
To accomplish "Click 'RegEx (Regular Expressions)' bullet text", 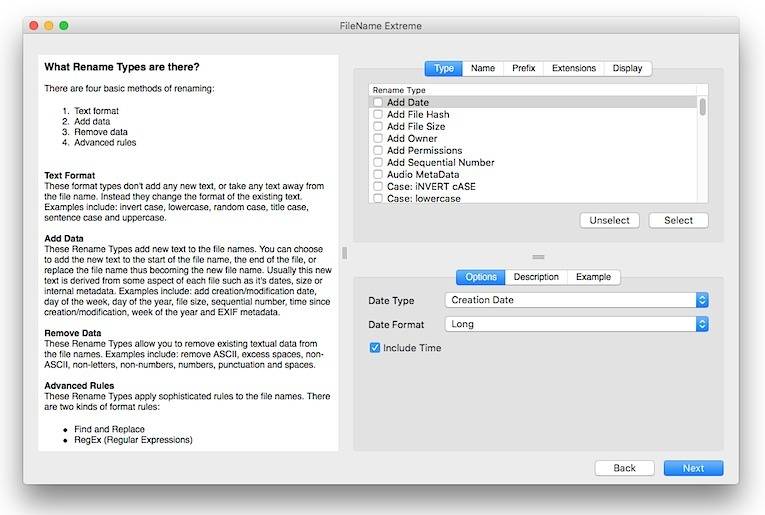I will pyautogui.click(x=133, y=440).
